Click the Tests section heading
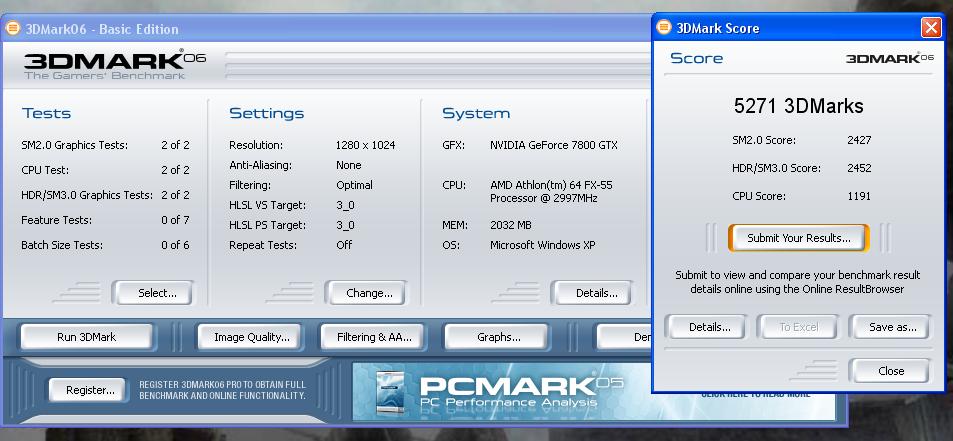Viewport: 953px width, 441px height. 46,114
